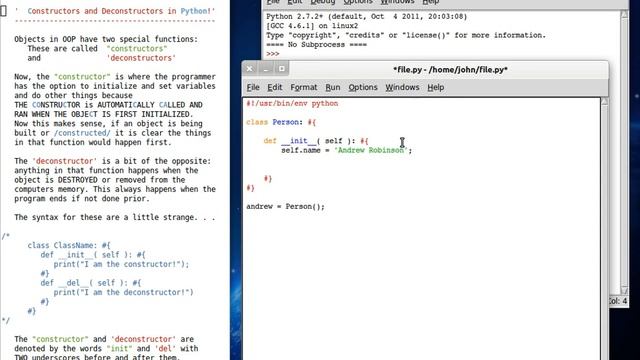Open Format menu in file.py window

click(x=304, y=87)
